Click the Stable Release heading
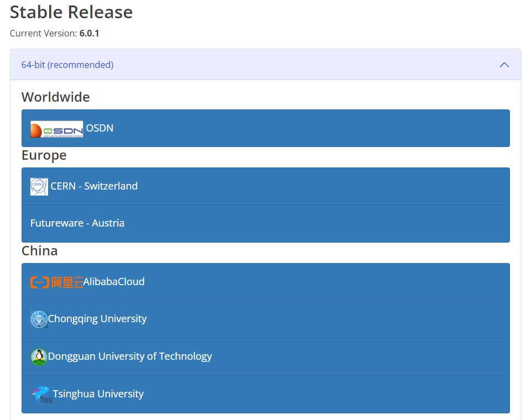The width and height of the screenshot is (526, 420). (x=71, y=12)
